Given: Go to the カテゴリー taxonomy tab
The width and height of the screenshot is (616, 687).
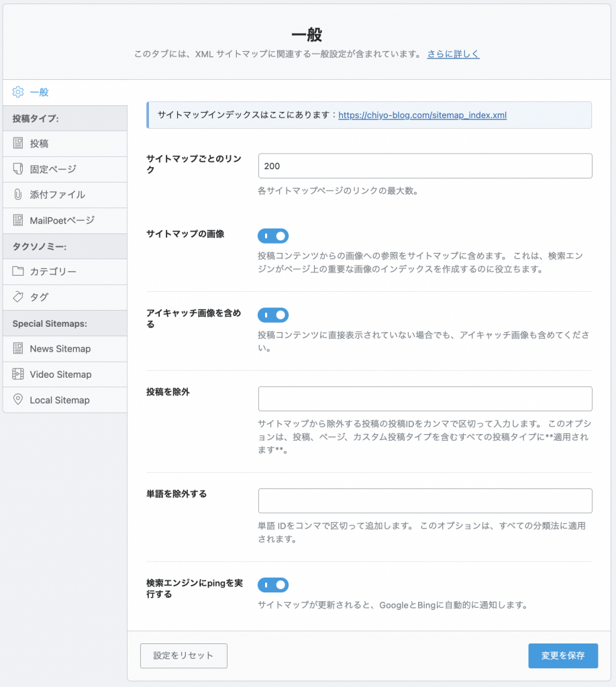Looking at the screenshot, I should (x=65, y=272).
